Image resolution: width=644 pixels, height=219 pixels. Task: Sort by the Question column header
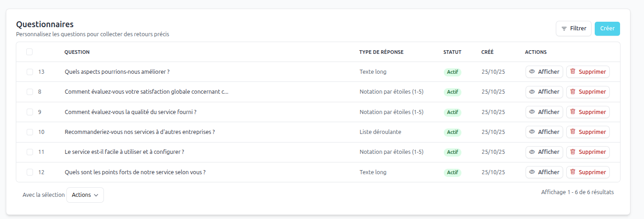click(77, 52)
